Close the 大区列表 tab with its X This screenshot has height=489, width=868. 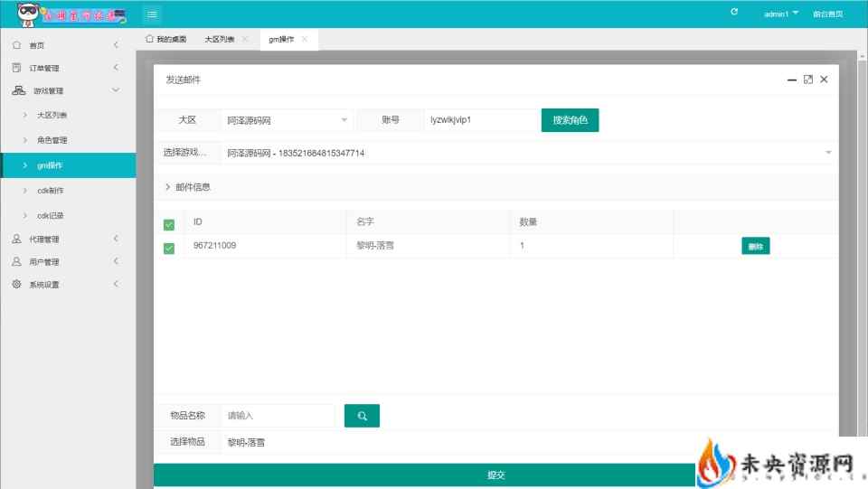coord(245,39)
